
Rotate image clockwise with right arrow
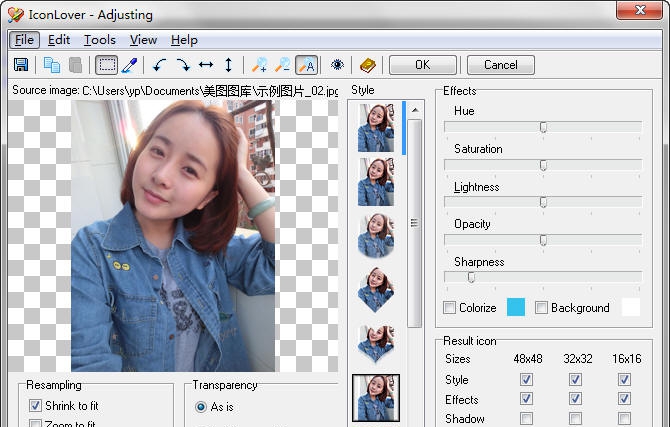pos(183,65)
